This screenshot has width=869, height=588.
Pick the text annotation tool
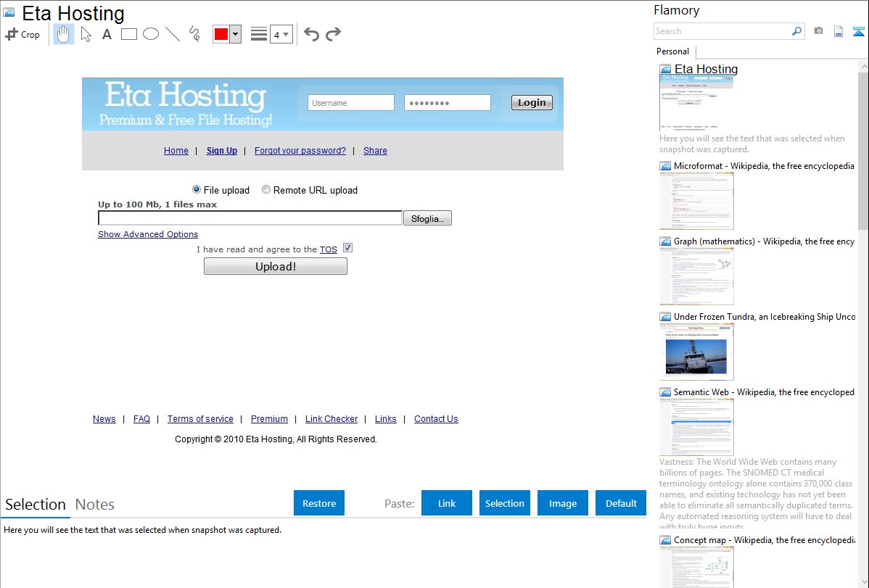[x=107, y=34]
